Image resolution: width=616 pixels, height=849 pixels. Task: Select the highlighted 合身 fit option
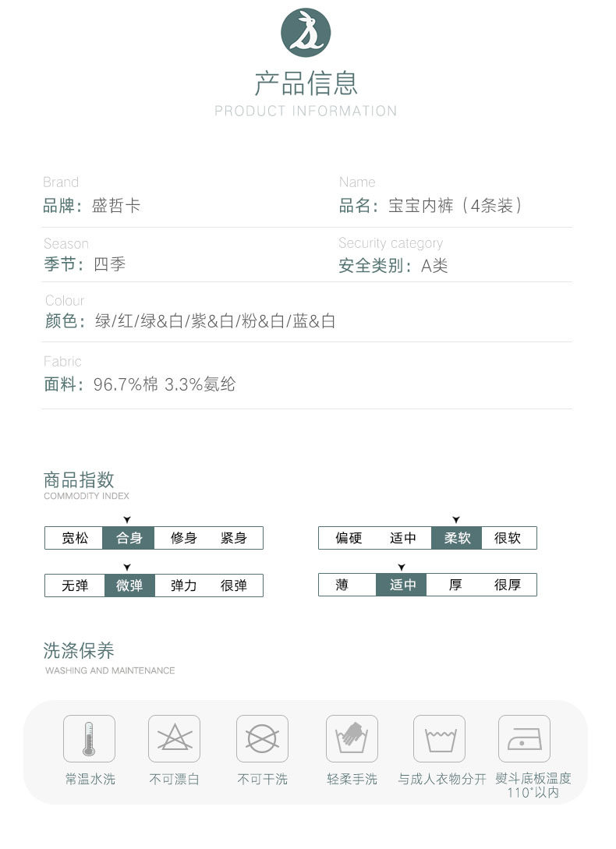click(129, 538)
